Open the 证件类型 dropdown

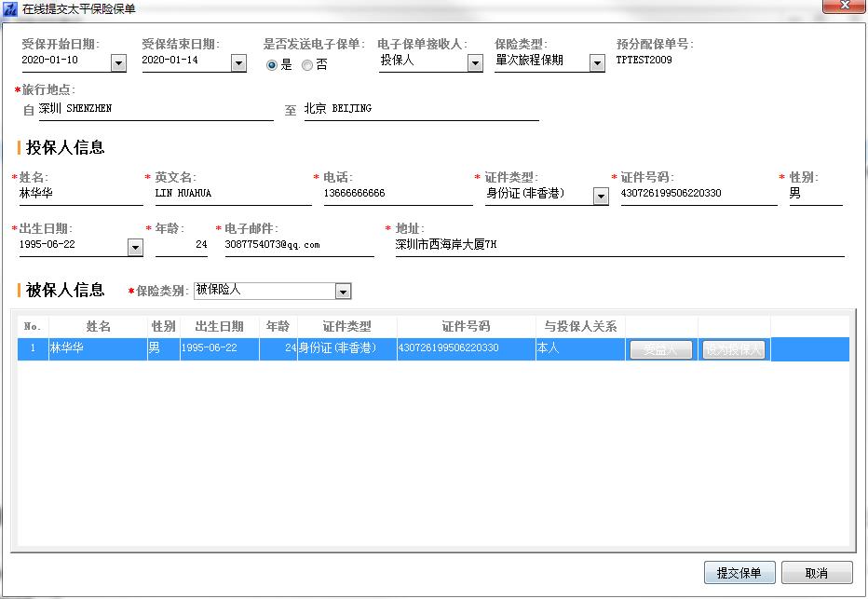tap(601, 196)
